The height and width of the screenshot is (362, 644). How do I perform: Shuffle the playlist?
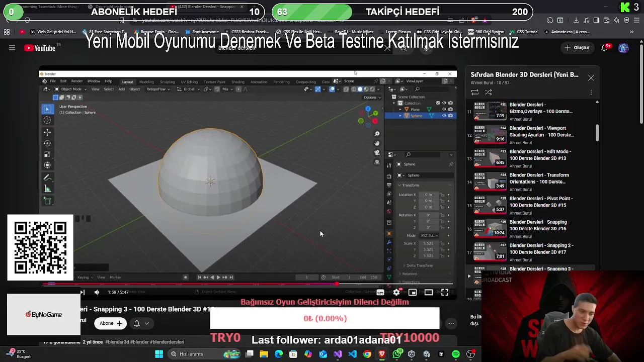488,92
